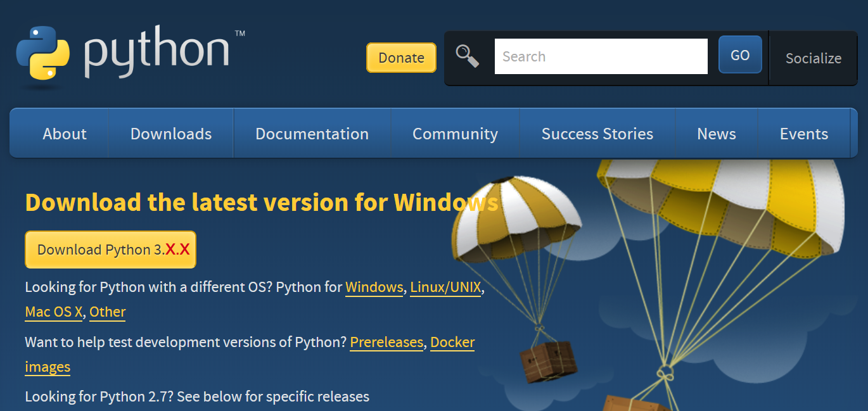
Task: Open the About navigation menu
Action: click(65, 134)
